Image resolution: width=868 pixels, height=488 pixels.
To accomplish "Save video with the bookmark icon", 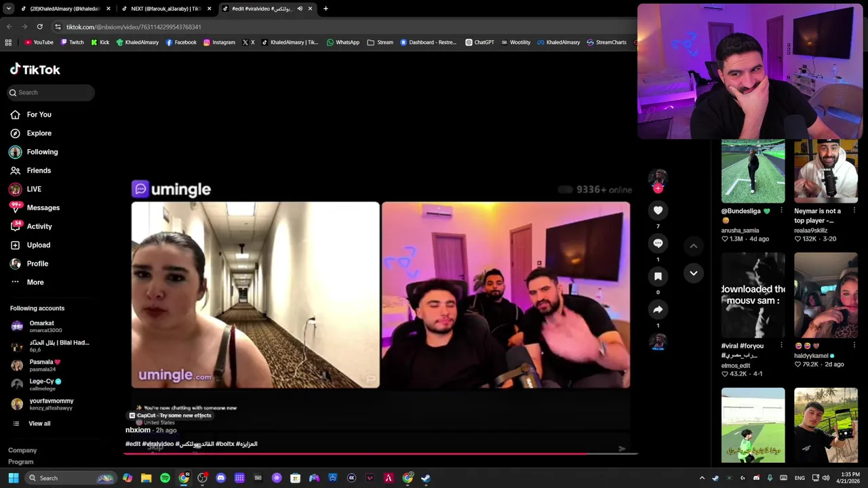I will point(658,277).
